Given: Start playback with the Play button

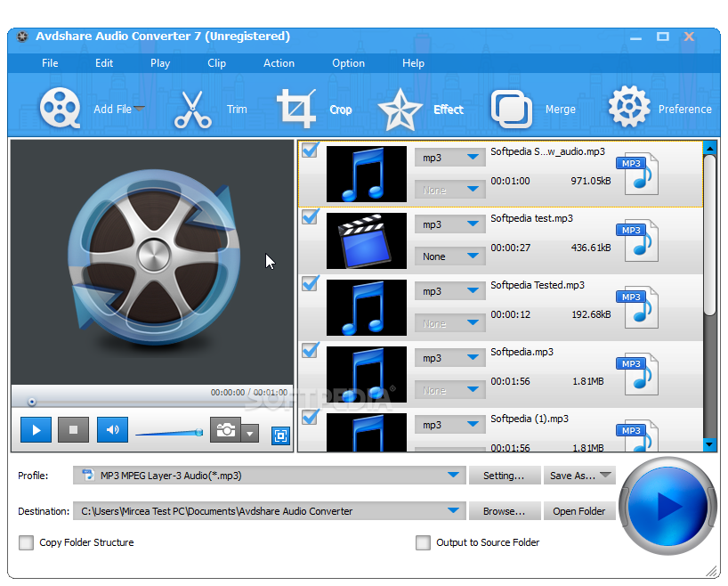Looking at the screenshot, I should pyautogui.click(x=36, y=430).
